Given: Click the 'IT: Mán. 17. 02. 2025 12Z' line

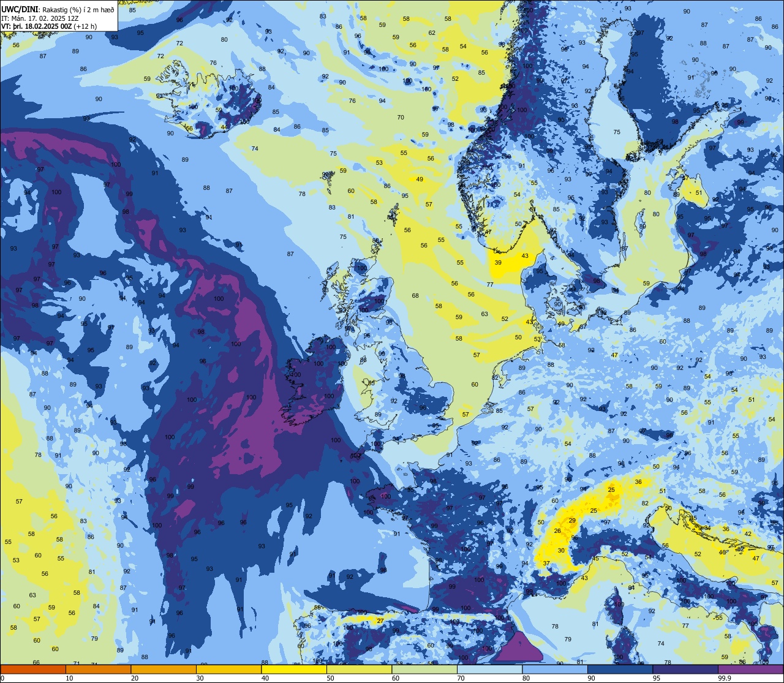Looking at the screenshot, I should click(40, 18).
